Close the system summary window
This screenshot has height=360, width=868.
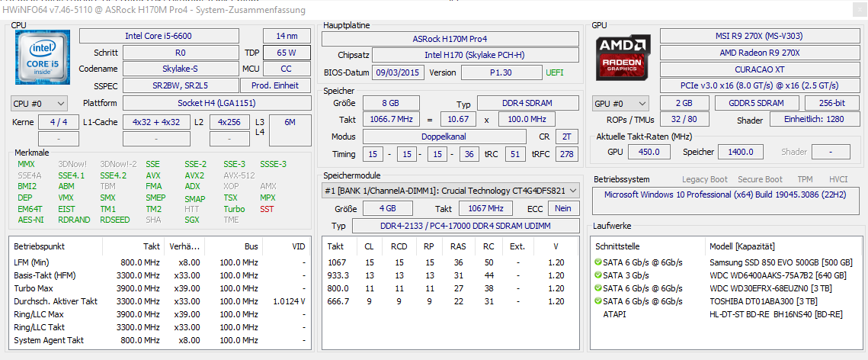point(860,11)
